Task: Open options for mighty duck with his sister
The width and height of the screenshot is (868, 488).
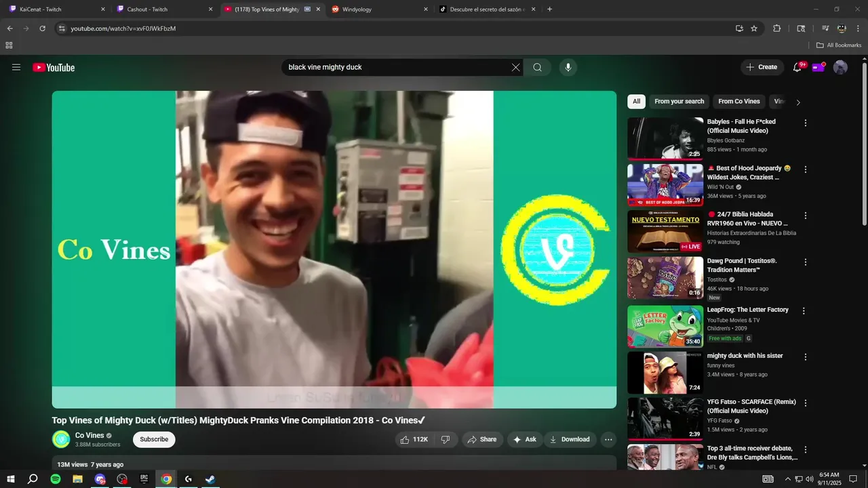Action: tap(806, 357)
